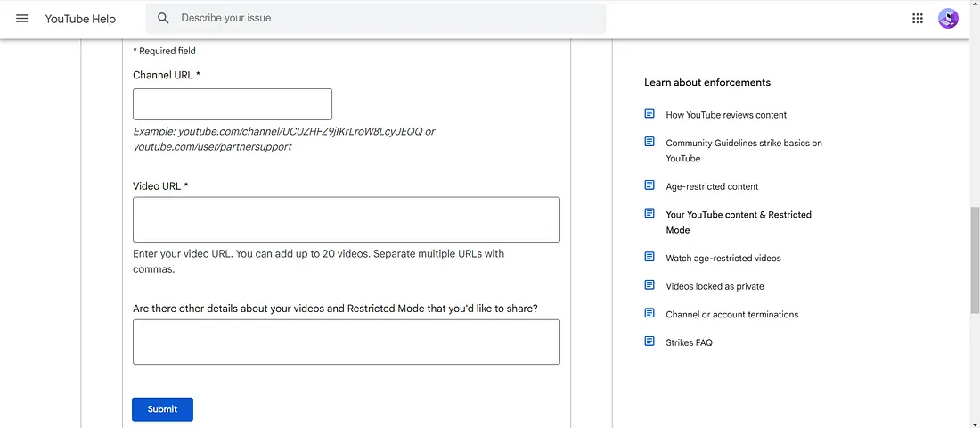Click the example channel URL hint text
980x428 pixels.
283,139
